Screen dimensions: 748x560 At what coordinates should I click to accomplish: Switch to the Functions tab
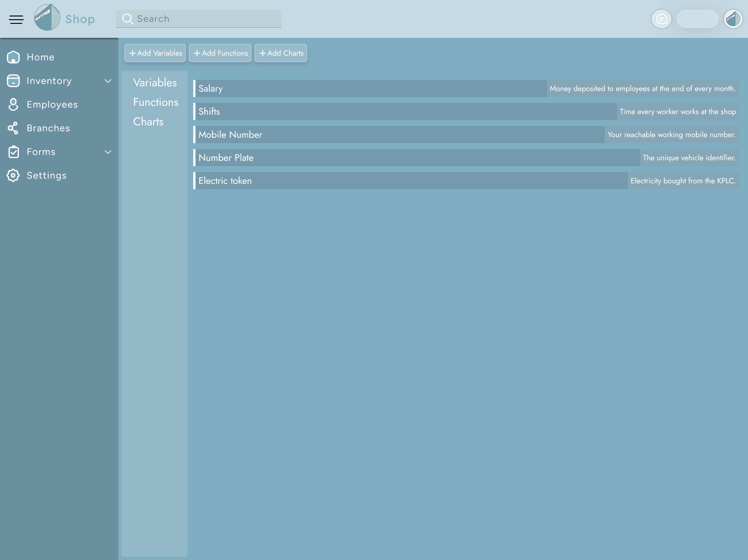pyautogui.click(x=156, y=102)
